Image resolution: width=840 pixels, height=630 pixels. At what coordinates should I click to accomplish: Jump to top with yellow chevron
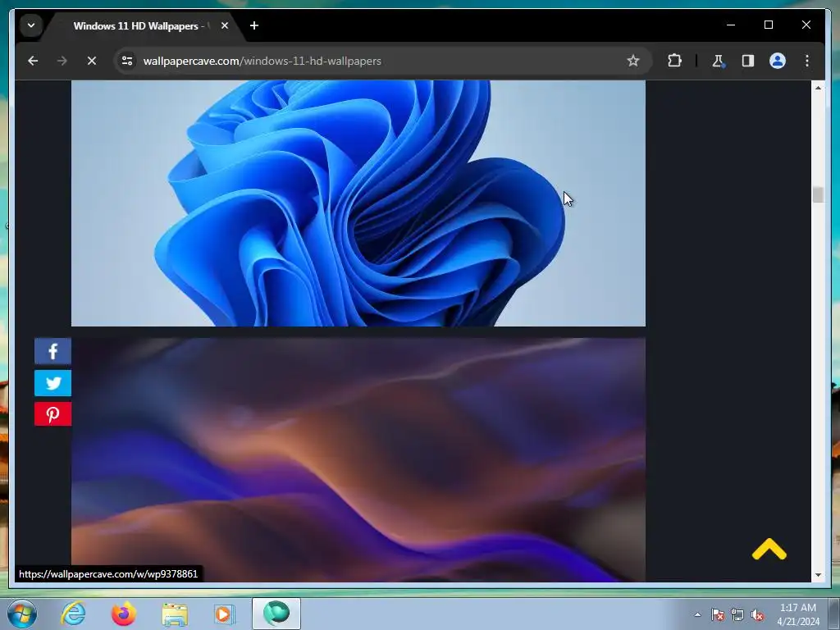click(769, 549)
